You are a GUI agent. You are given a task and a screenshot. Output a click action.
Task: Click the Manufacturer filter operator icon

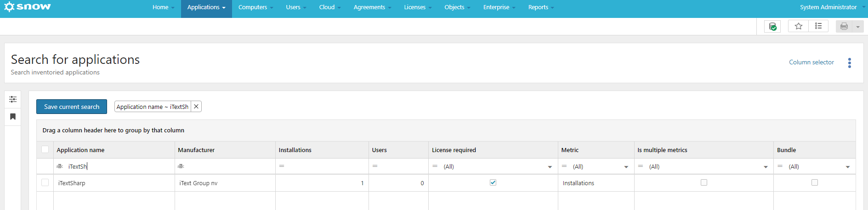coord(181,166)
